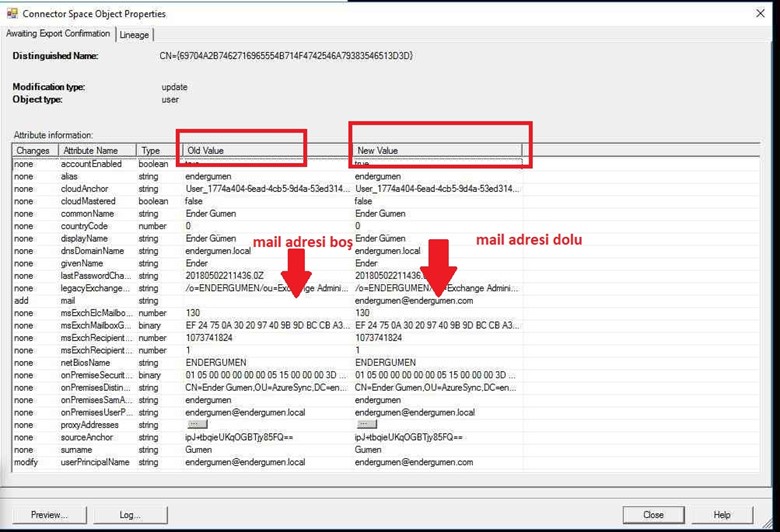
Task: Open the Log... button
Action: tap(130, 515)
